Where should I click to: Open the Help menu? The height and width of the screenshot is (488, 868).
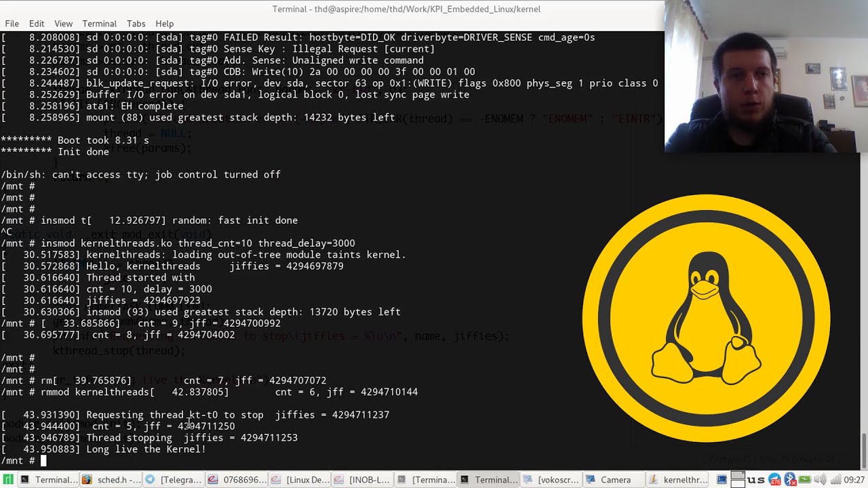[x=165, y=24]
